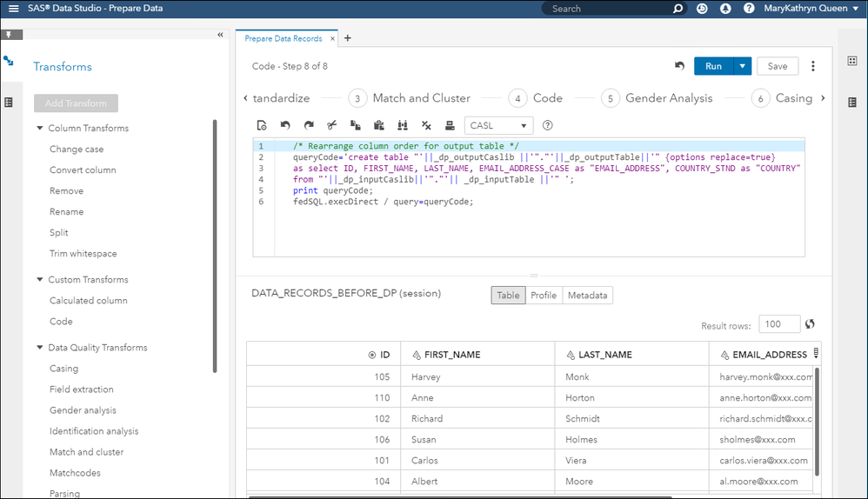Click the pin icon in left pane
Image resolution: width=868 pixels, height=499 pixels.
9,34
